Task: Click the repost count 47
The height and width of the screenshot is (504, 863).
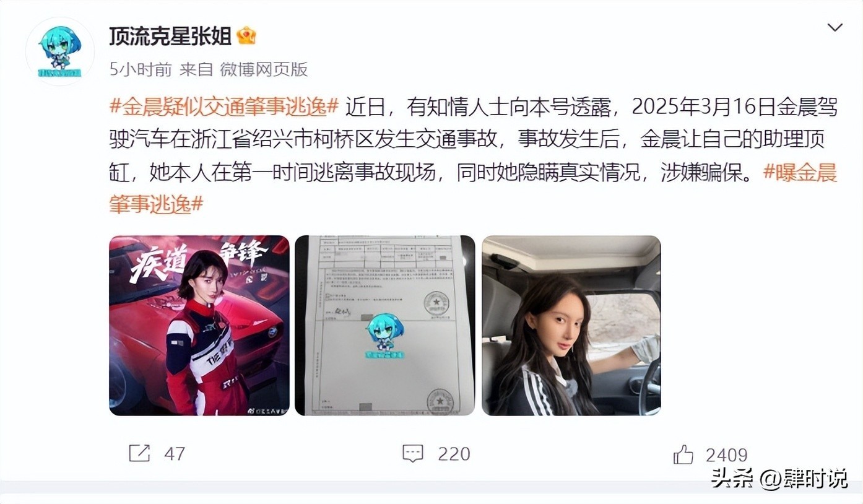Action: [175, 454]
